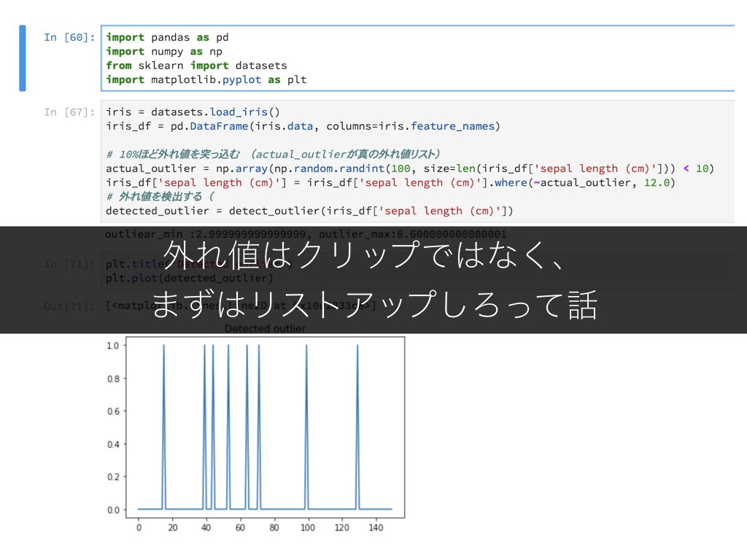
Task: Click the slide title line '外れ値はクリップではなく、'
Action: tap(364, 254)
